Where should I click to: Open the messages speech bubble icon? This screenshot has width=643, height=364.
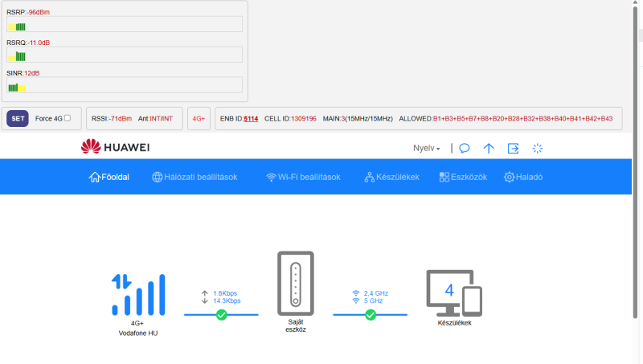pyautogui.click(x=465, y=148)
